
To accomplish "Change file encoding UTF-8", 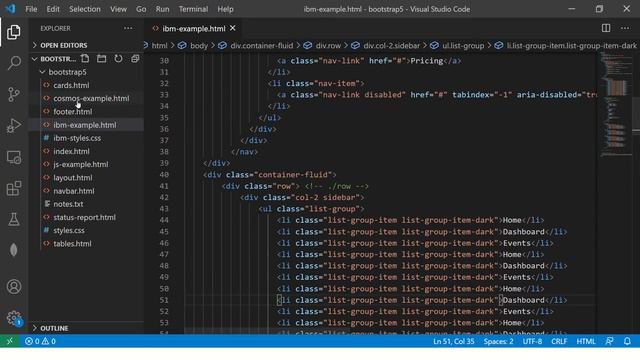I will point(532,341).
